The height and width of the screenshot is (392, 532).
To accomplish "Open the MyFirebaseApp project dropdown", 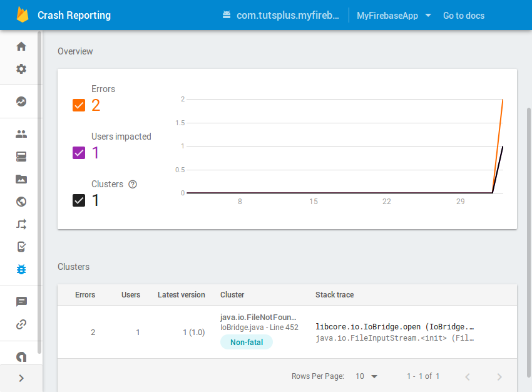I will pyautogui.click(x=394, y=16).
